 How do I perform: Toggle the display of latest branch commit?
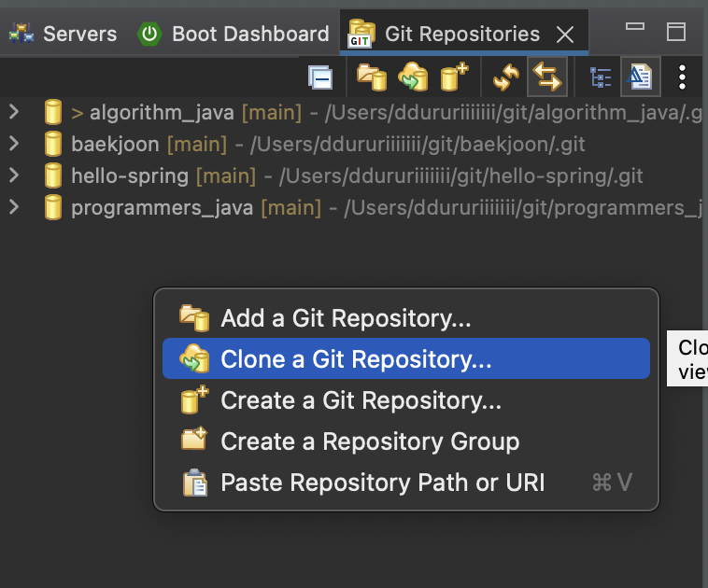[x=640, y=77]
